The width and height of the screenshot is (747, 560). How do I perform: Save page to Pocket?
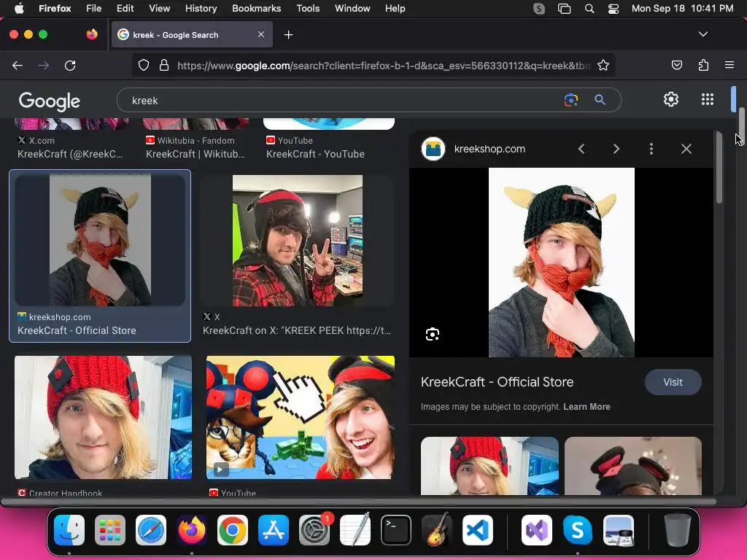point(676,65)
